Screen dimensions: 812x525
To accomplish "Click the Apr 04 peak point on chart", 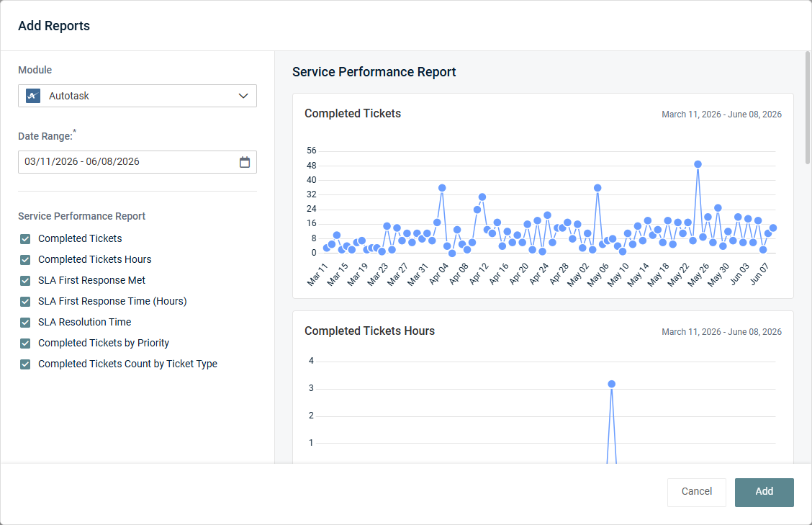I will pyautogui.click(x=442, y=188).
